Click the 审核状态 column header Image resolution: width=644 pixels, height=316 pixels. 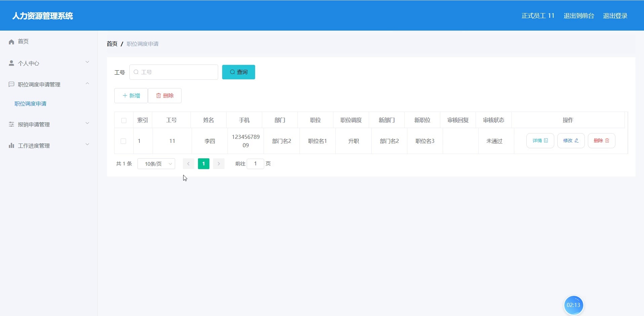pyautogui.click(x=493, y=120)
